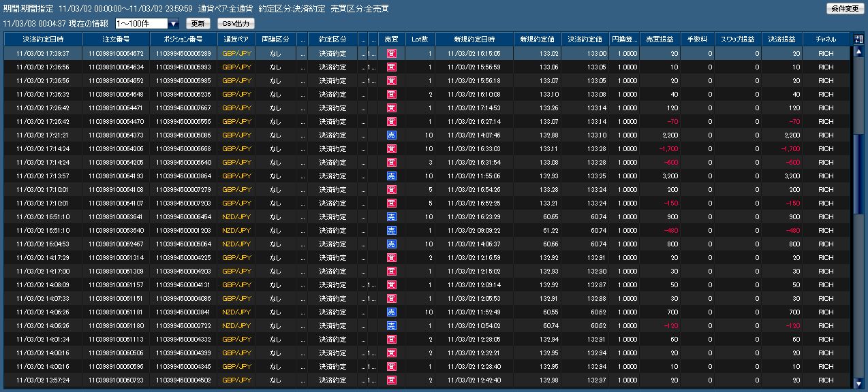The width and height of the screenshot is (868, 392).
Task: Sort by the 新規約定日時 column header
Action: pyautogui.click(x=474, y=39)
